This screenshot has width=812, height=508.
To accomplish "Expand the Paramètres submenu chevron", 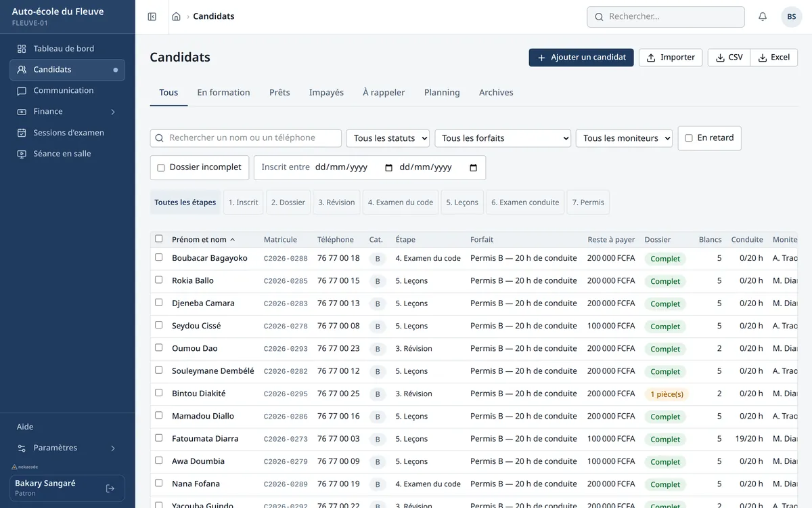I will (113, 448).
